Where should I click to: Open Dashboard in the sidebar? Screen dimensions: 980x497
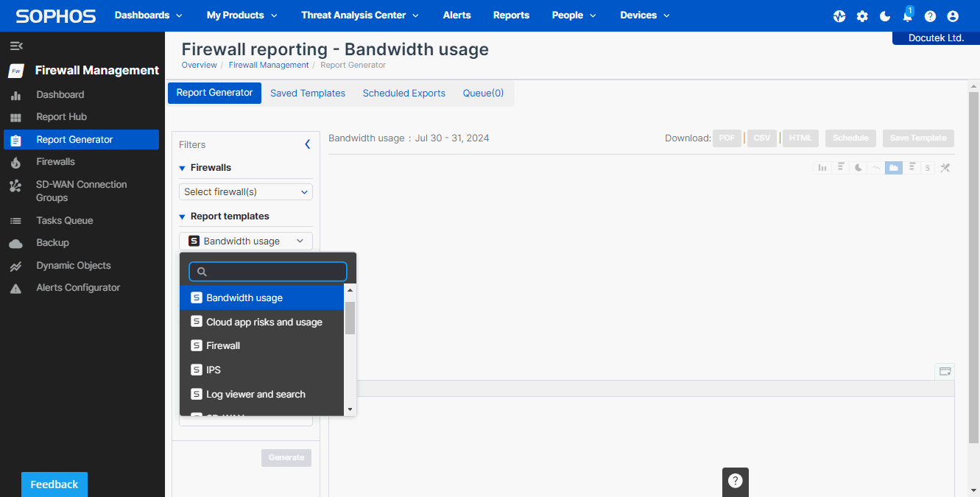pyautogui.click(x=81, y=94)
